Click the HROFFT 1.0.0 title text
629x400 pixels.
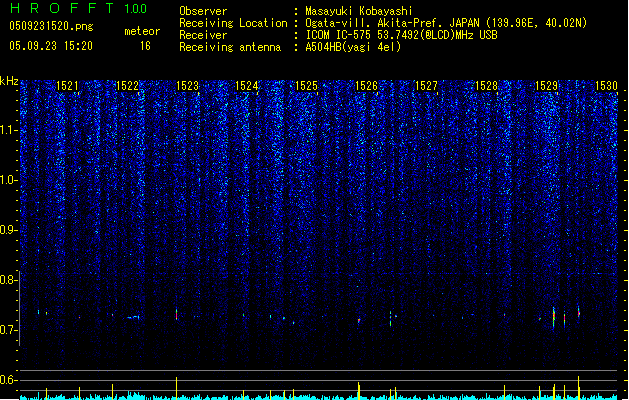coord(79,8)
